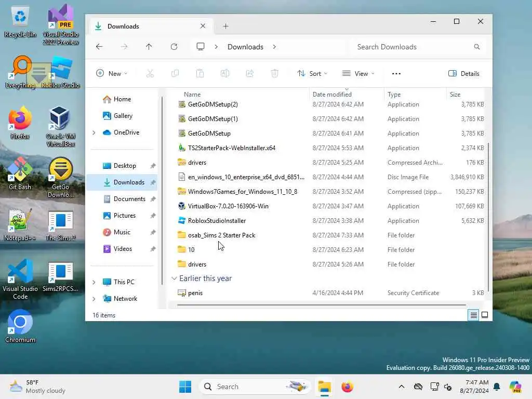Select Visual Studio 2022 Preview desktop icon
Screen dimensions: 532x399
pos(60,25)
